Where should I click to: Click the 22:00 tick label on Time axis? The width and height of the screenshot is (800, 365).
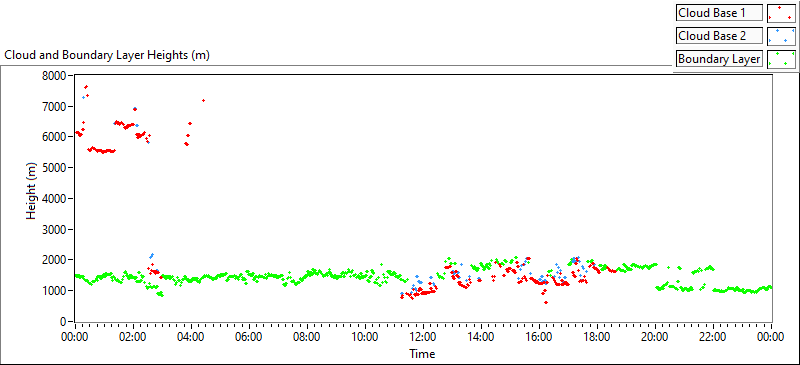coord(712,337)
